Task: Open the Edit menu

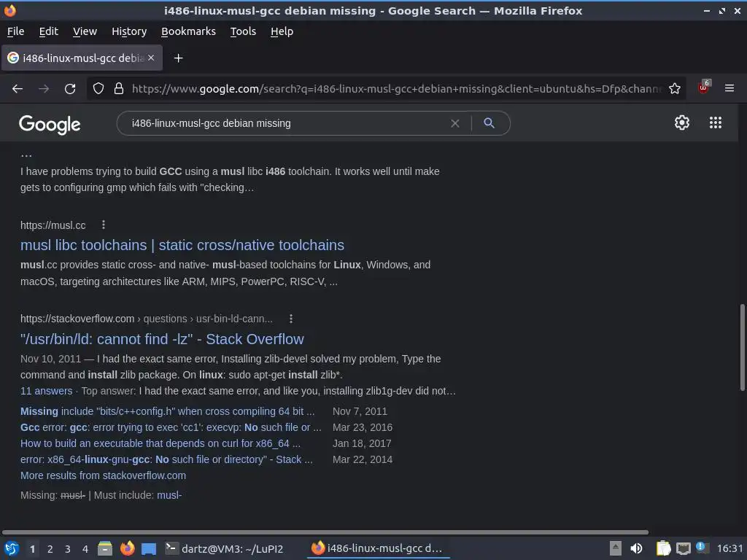Action: [49, 31]
